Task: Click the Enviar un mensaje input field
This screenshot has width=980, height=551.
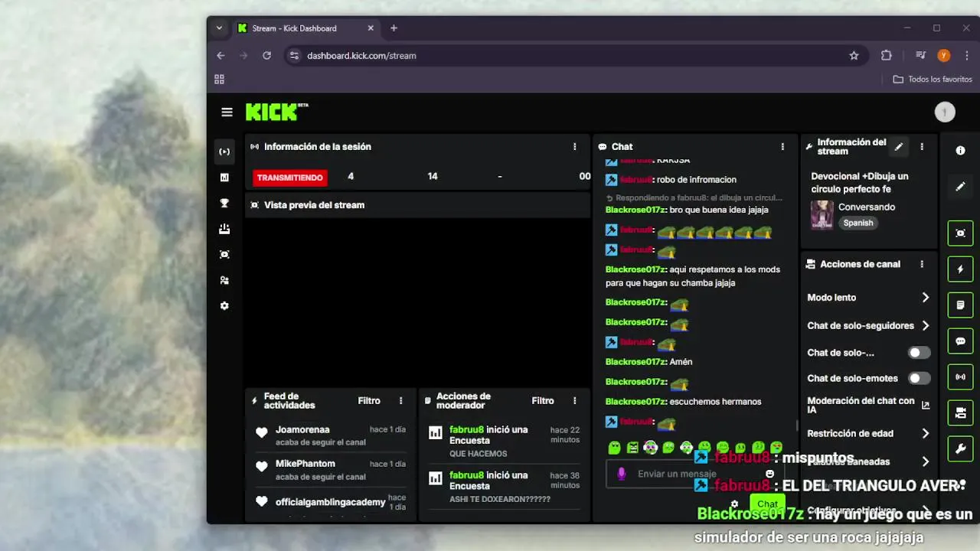Action: 693,474
